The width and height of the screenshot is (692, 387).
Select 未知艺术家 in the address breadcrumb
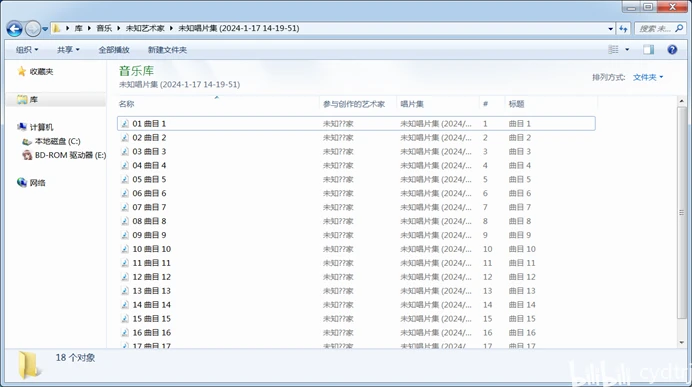[145, 28]
